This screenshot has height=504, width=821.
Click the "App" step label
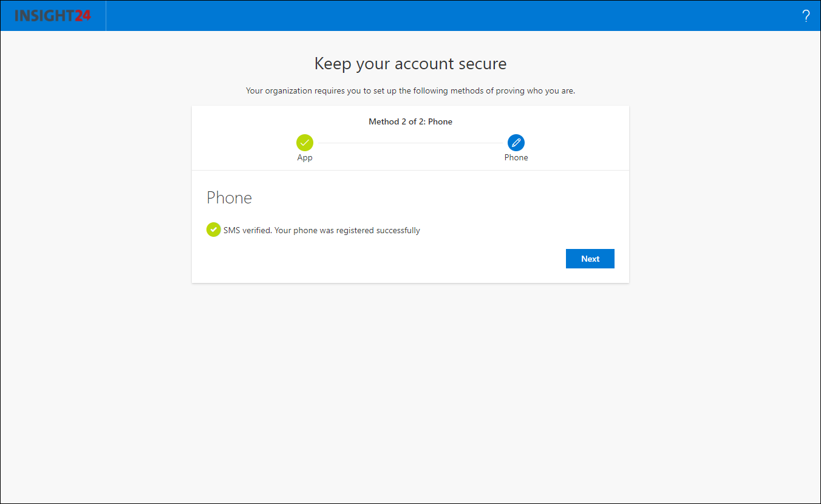click(305, 158)
